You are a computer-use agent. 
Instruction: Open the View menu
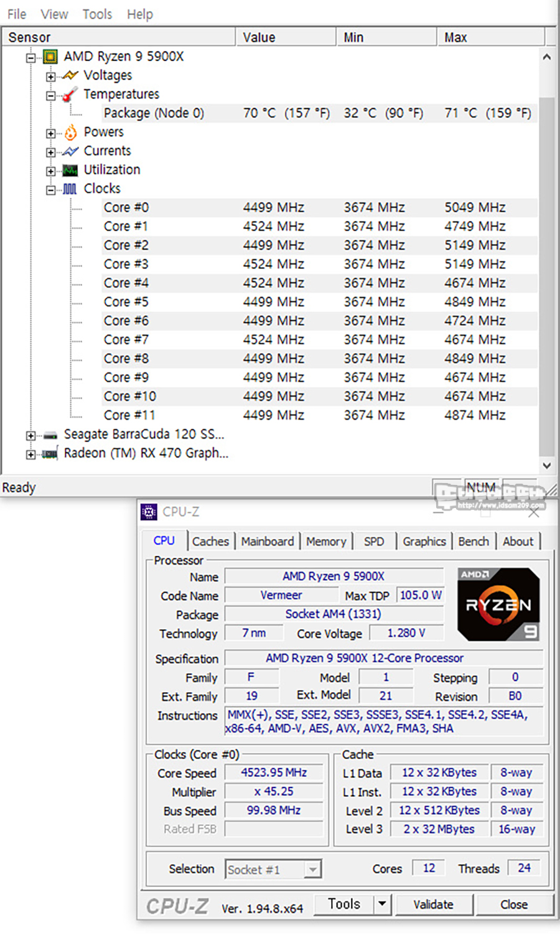click(54, 14)
